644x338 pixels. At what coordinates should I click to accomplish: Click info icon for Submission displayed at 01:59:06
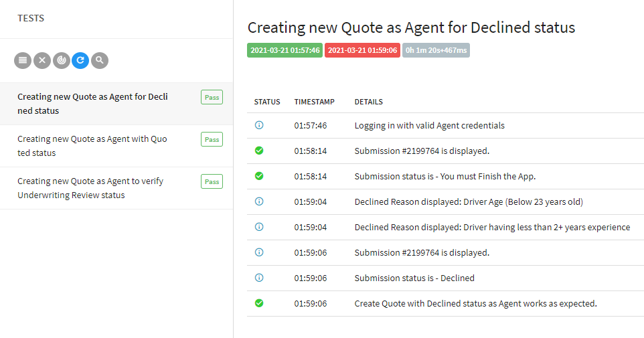259,252
